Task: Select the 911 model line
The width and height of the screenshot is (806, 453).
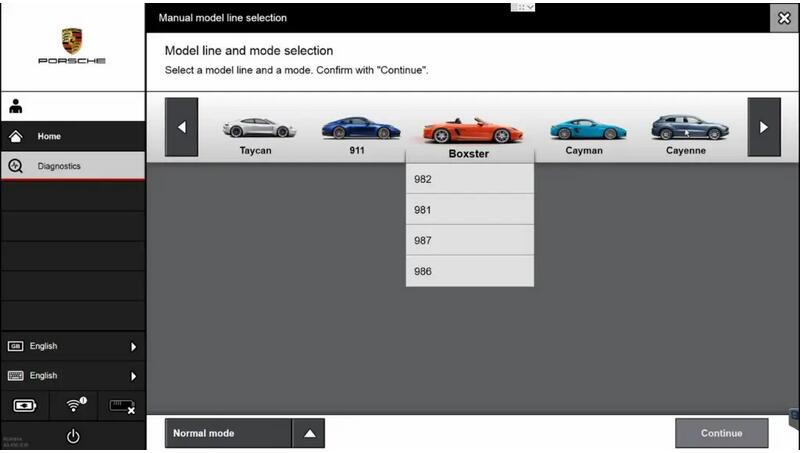Action: (x=360, y=135)
